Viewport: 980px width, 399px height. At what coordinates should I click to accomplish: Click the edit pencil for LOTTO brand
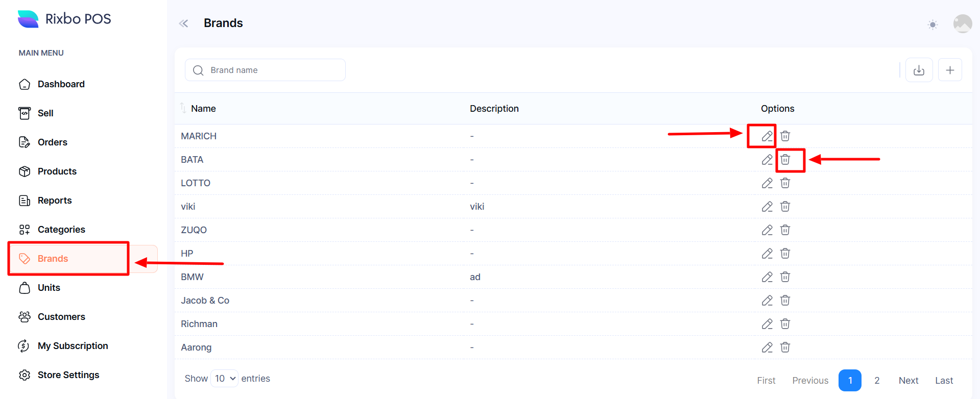pyautogui.click(x=767, y=183)
